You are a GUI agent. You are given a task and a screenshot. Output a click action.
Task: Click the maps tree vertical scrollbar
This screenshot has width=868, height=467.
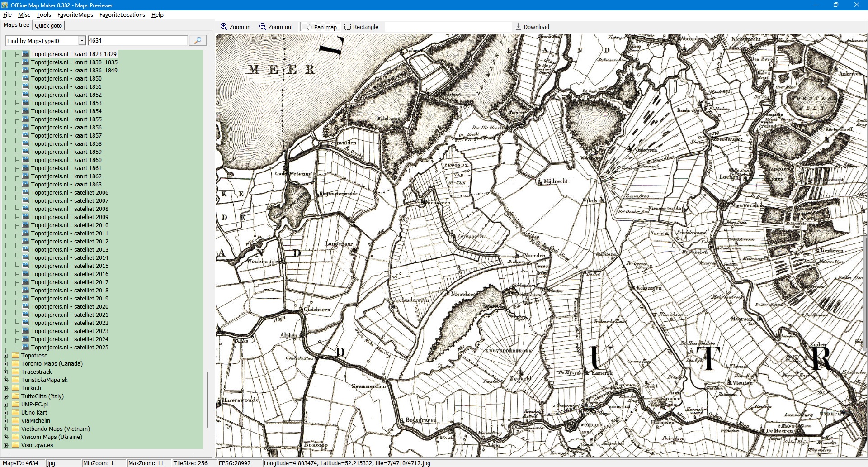[x=207, y=398]
